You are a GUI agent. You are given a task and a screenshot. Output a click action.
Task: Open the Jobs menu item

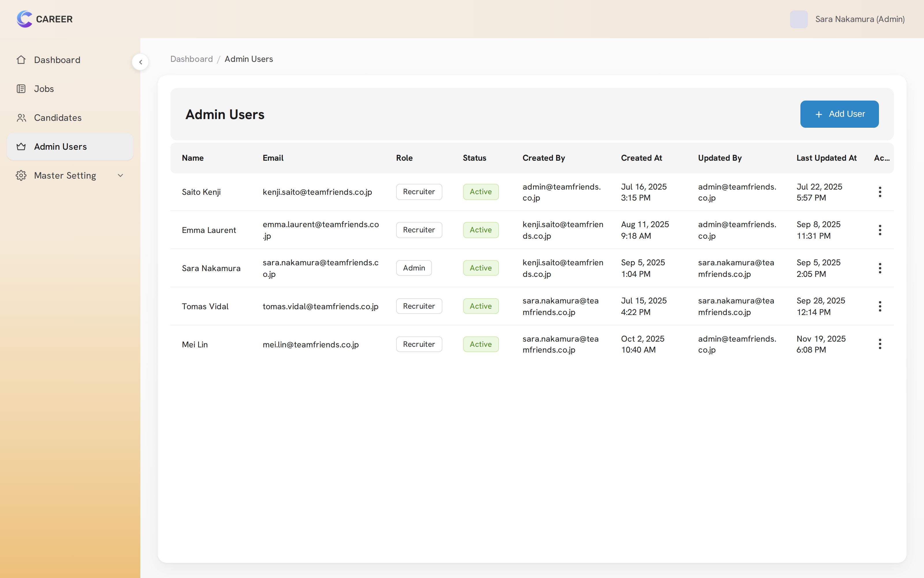70,89
